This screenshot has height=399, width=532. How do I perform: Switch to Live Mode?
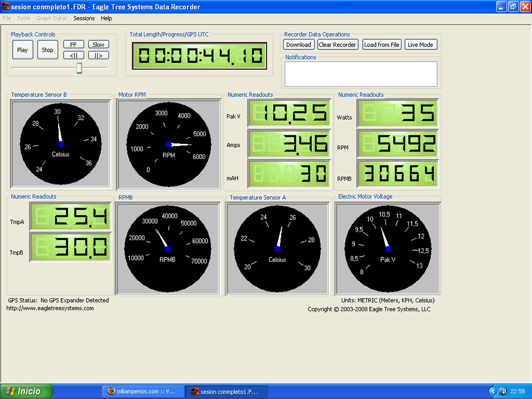420,45
